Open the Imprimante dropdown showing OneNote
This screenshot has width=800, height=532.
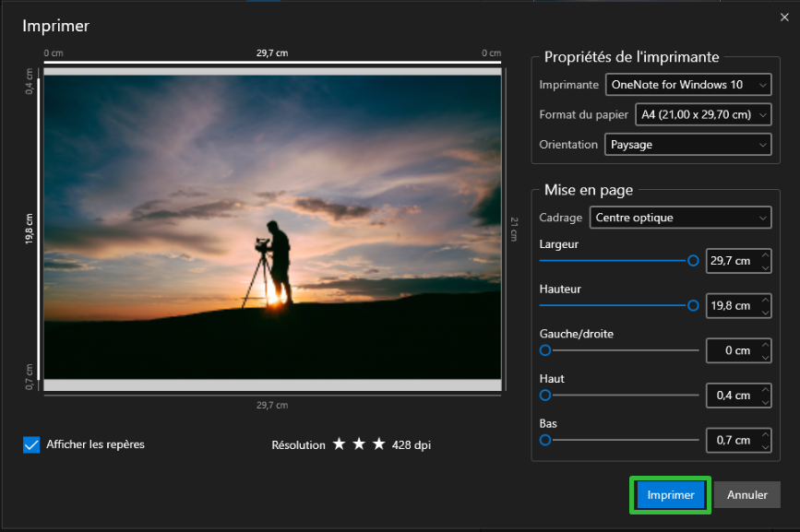[688, 85]
